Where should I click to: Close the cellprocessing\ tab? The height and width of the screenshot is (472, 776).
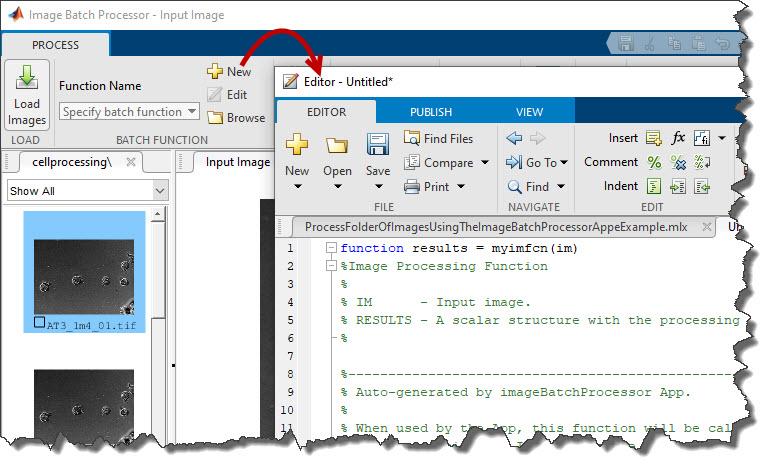pyautogui.click(x=131, y=162)
